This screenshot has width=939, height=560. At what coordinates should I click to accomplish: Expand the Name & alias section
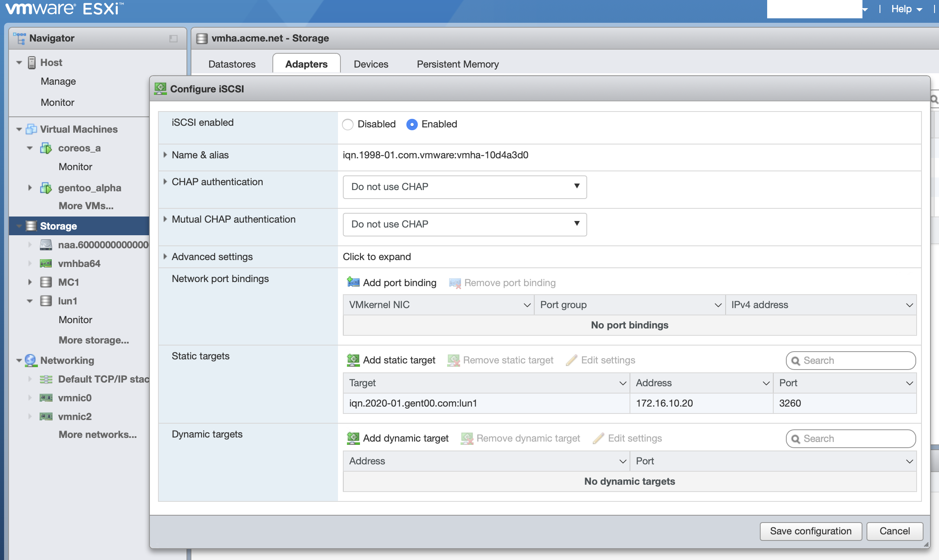click(165, 155)
